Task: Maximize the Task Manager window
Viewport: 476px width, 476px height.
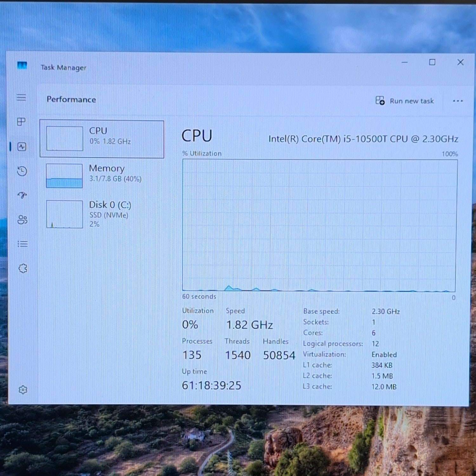Action: coord(432,62)
